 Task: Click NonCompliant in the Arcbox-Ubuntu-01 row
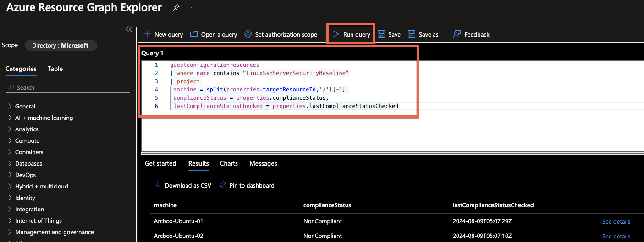click(x=323, y=221)
